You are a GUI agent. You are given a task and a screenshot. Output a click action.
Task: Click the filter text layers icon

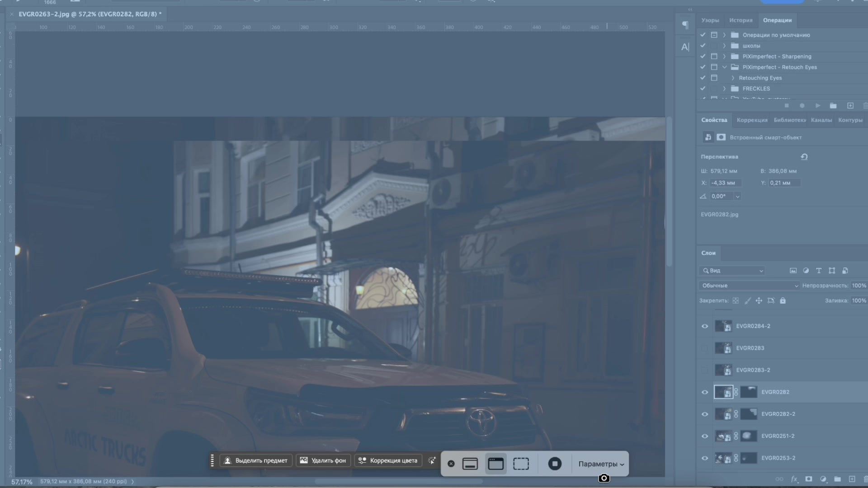pos(819,271)
